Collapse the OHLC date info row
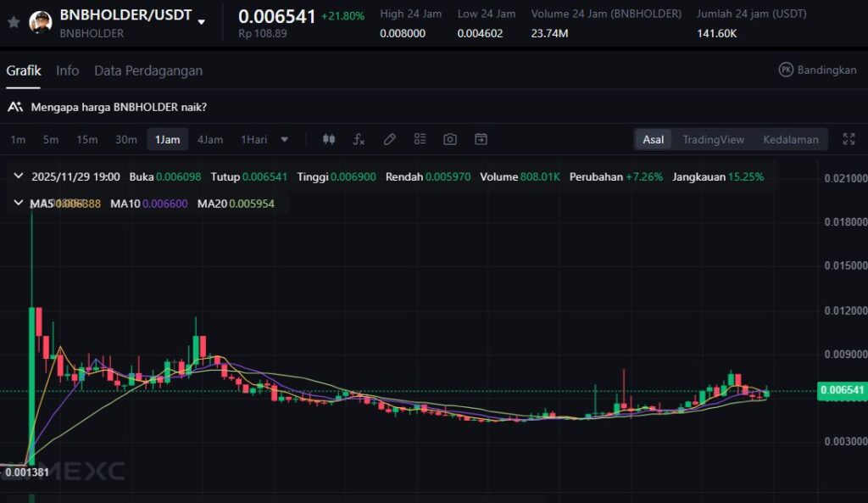The image size is (868, 503). coord(19,176)
